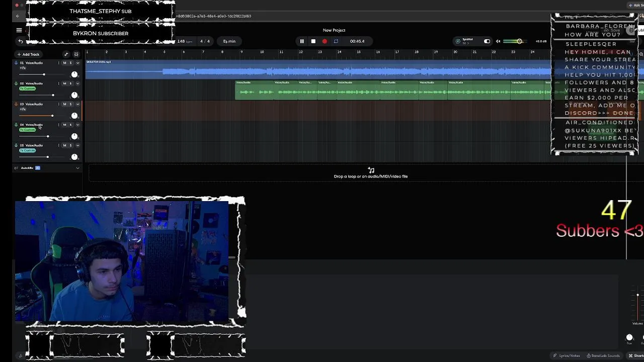644x362 pixels.
Task: Click the AutoMix sliders icon
Action: pyautogui.click(x=16, y=168)
